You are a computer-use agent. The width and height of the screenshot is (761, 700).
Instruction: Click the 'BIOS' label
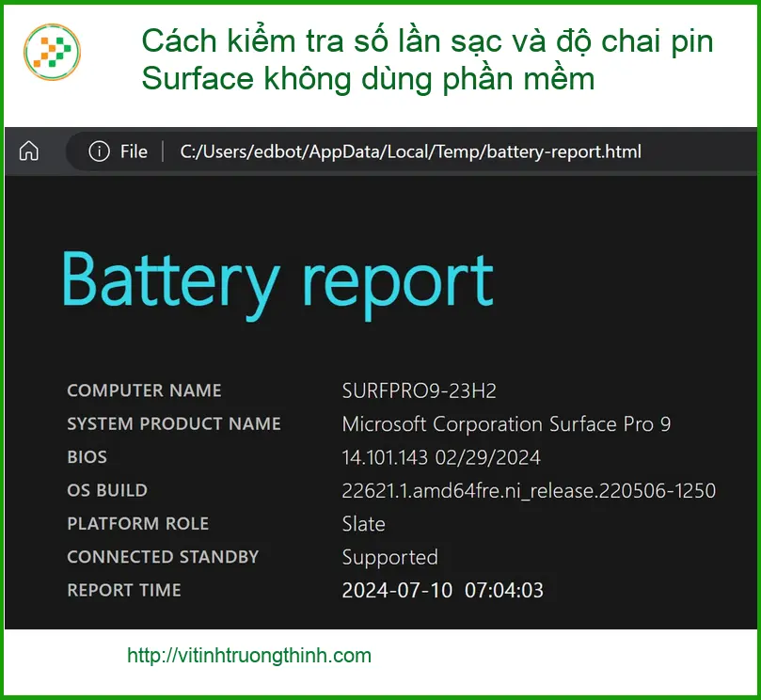(x=87, y=457)
